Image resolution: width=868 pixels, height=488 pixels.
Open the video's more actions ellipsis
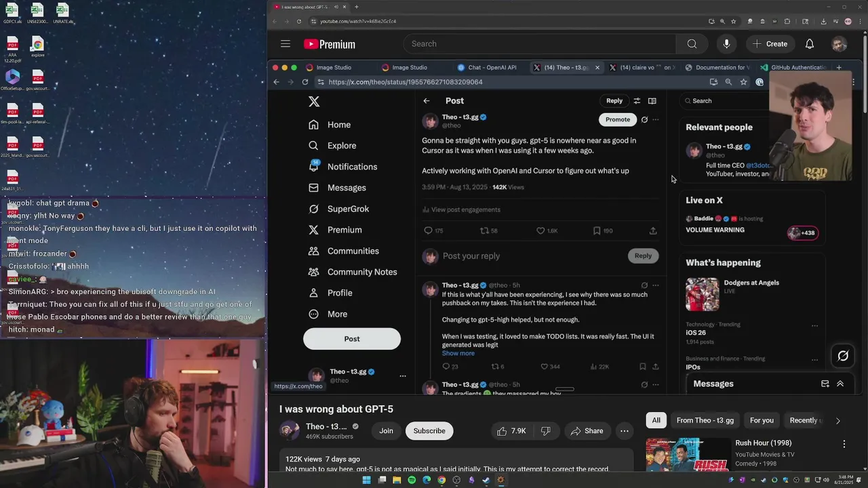[625, 431]
